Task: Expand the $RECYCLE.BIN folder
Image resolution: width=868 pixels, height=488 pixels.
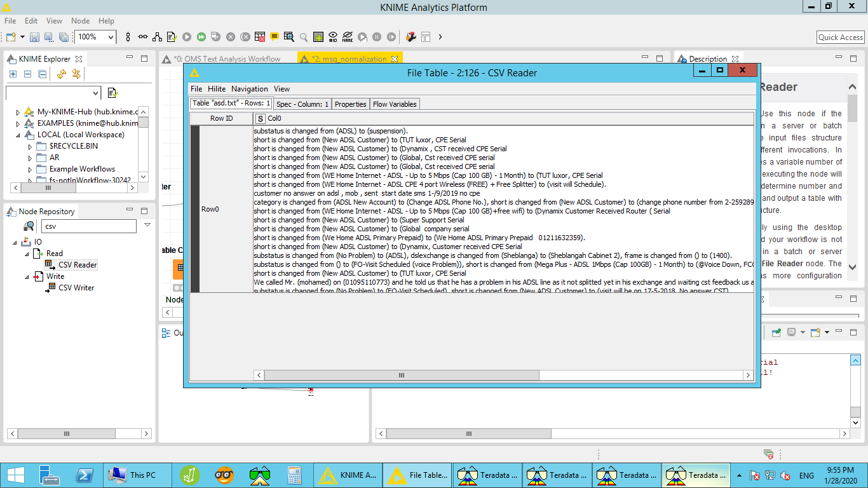Action: (29, 146)
